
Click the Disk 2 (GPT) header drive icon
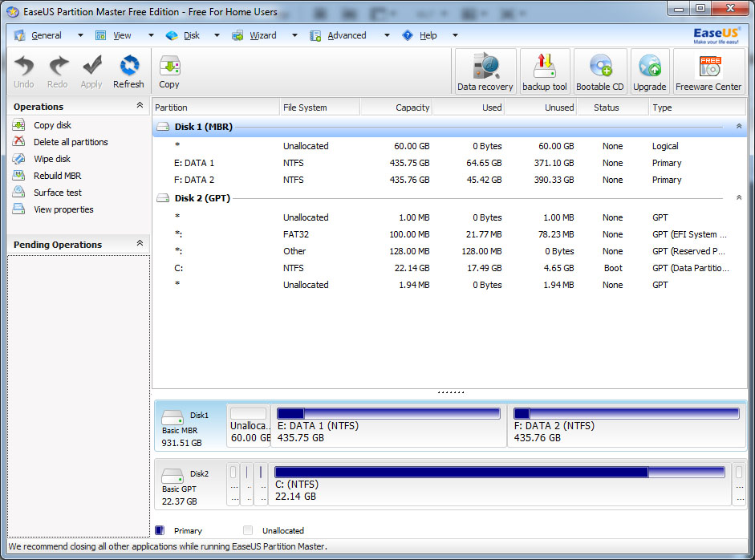163,198
